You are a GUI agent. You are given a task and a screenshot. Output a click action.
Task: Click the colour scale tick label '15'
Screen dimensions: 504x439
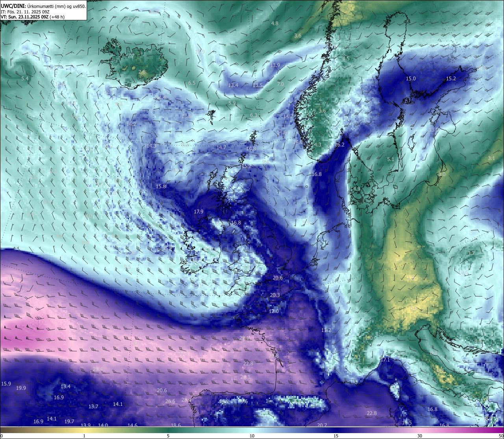point(336,436)
